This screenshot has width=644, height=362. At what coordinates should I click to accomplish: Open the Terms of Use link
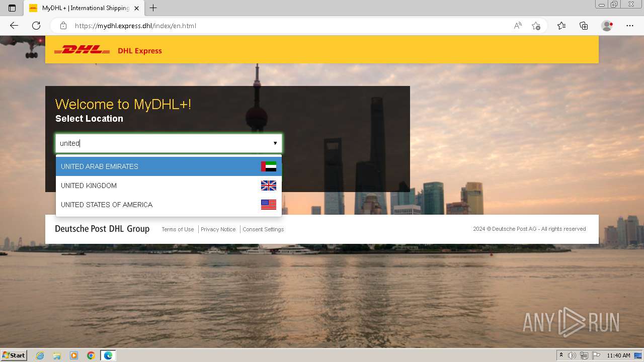point(178,229)
